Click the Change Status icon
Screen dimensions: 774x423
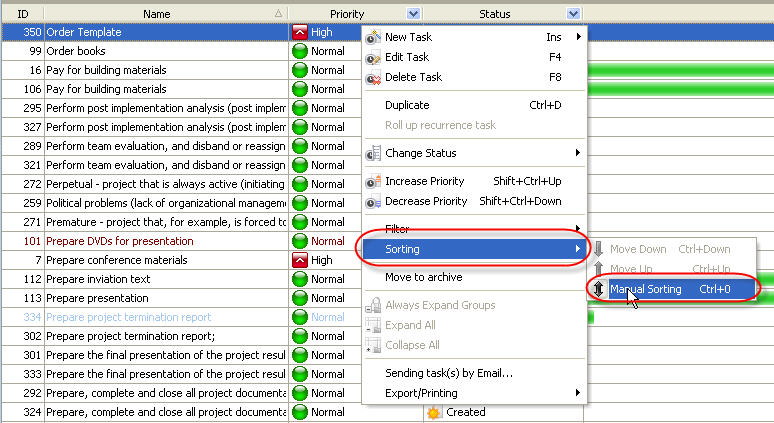pos(374,153)
